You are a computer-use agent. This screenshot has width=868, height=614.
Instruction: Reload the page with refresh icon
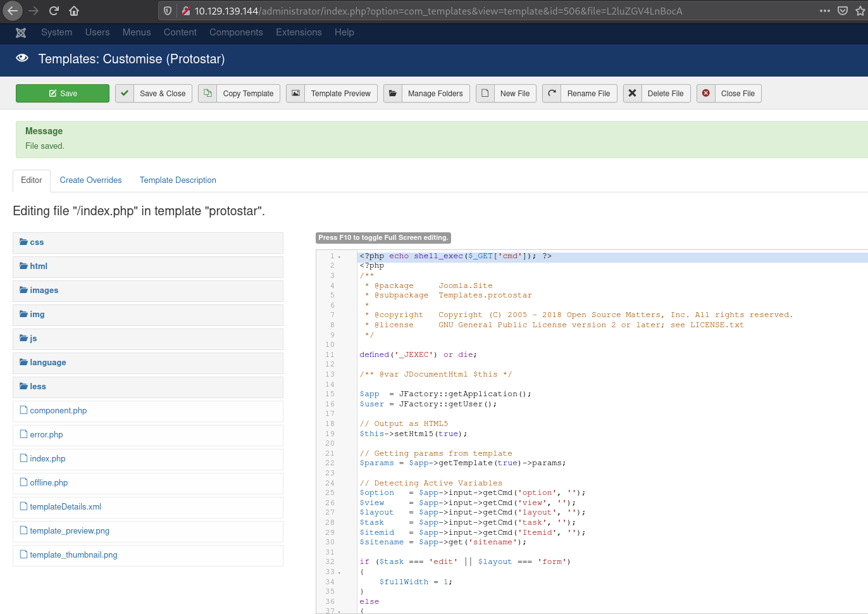point(54,11)
